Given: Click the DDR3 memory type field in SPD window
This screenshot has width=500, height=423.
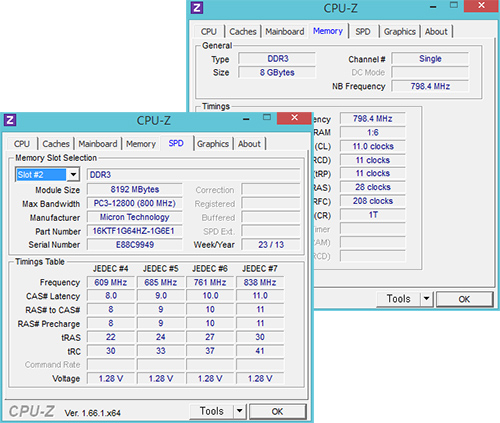Looking at the screenshot, I should point(193,175).
